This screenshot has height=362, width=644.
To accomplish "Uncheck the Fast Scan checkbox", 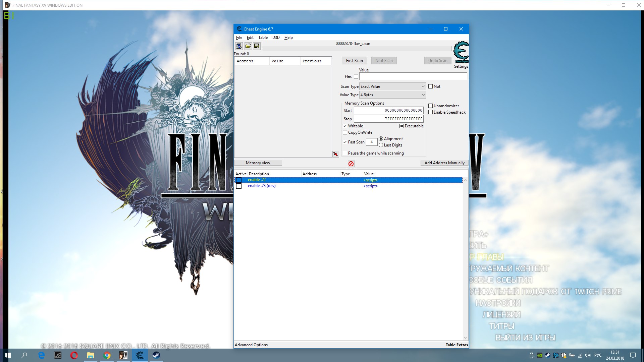I will 345,142.
